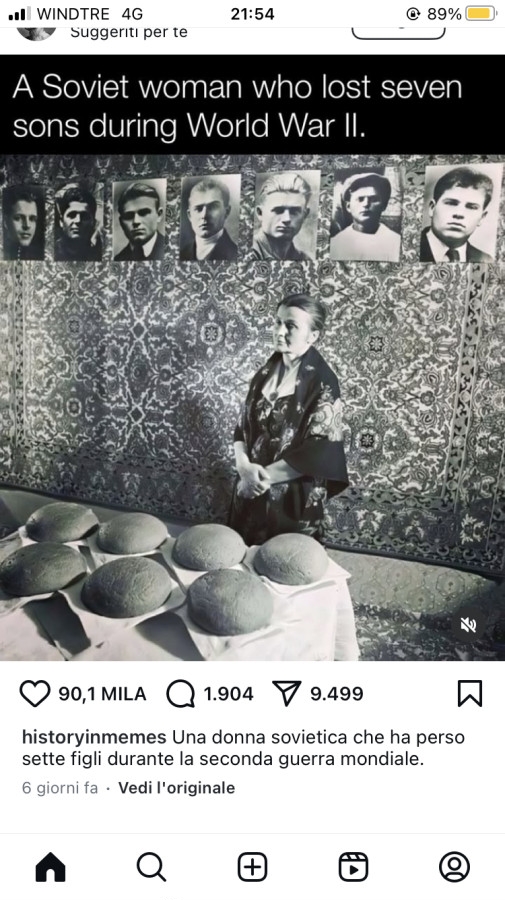View the 90,1 MILA likes count
The height and width of the screenshot is (900, 505).
(102, 693)
